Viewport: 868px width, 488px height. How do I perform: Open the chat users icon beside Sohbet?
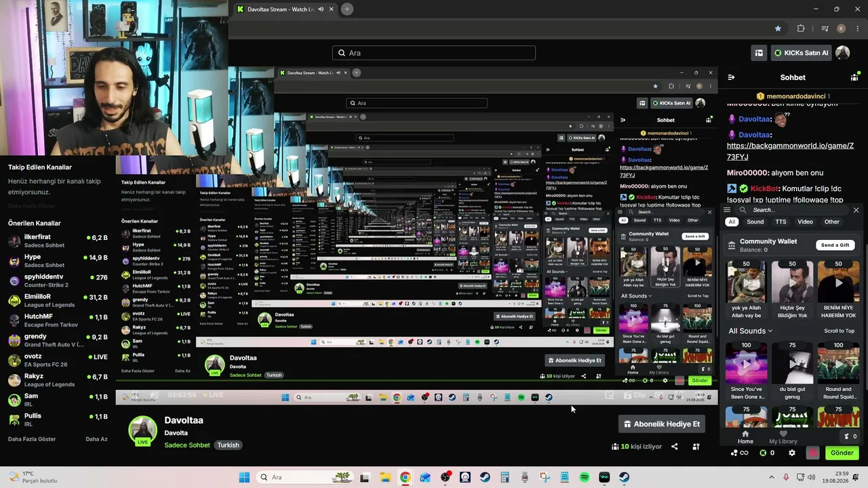pos(854,77)
